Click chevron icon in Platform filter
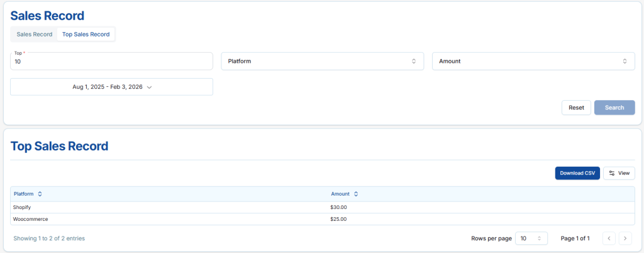644x253 pixels. 414,62
